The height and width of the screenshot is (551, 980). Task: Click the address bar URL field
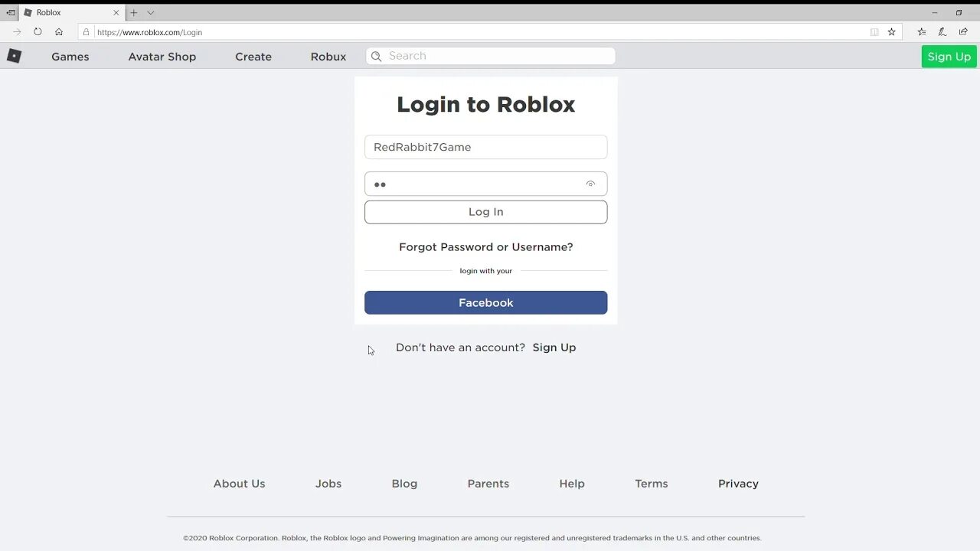click(490, 32)
